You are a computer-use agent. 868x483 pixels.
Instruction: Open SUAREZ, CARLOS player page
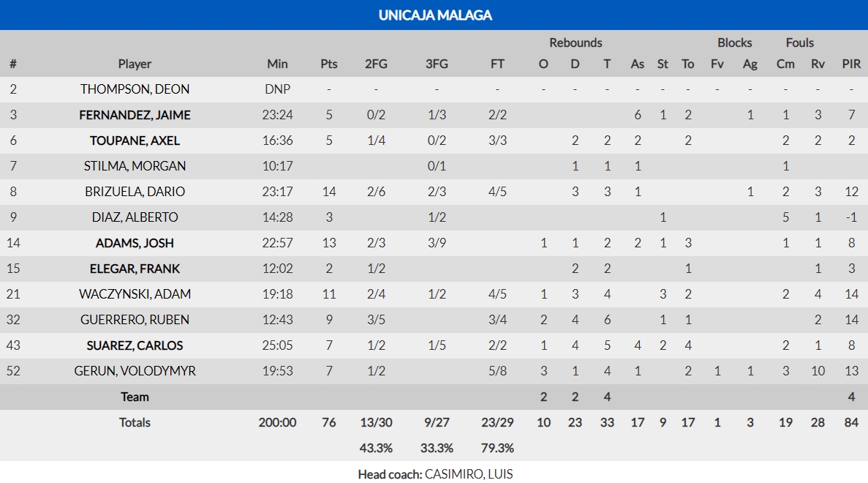click(135, 345)
